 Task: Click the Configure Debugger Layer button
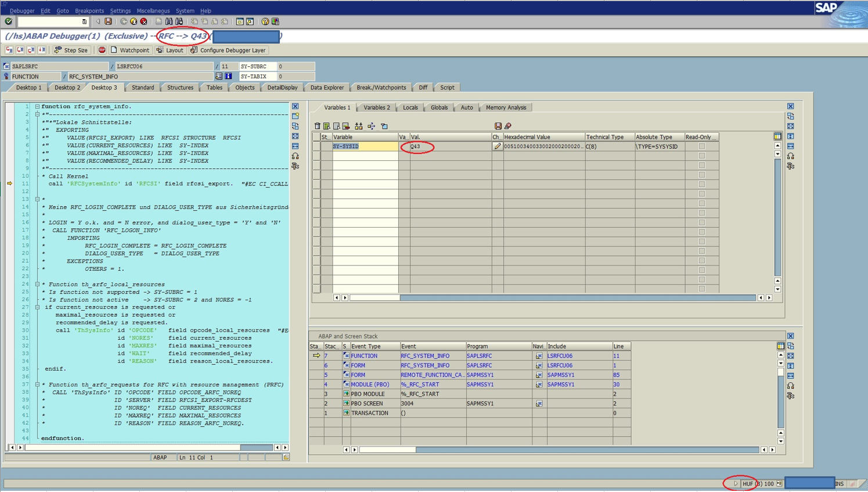click(x=228, y=50)
